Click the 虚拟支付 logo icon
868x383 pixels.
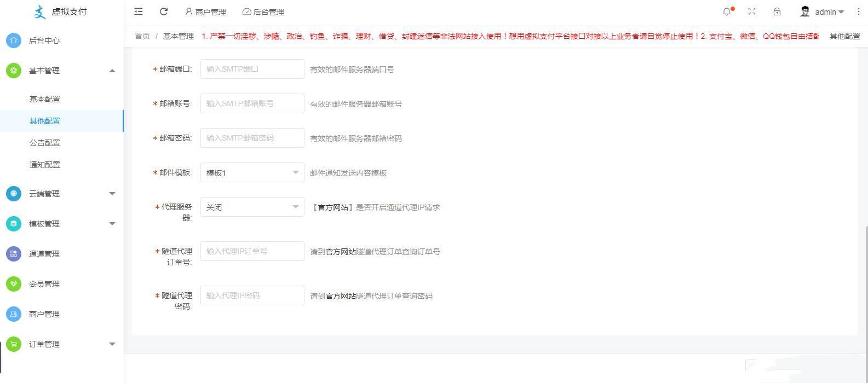[x=39, y=11]
